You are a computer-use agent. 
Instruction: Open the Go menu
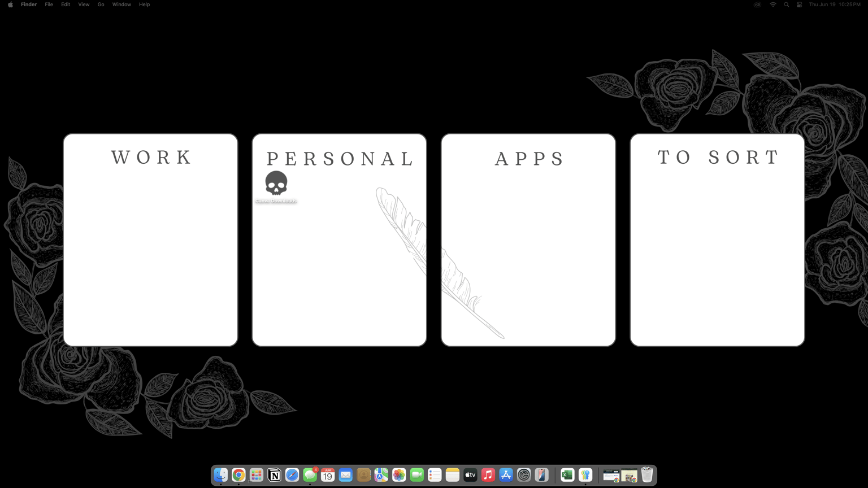(x=101, y=5)
